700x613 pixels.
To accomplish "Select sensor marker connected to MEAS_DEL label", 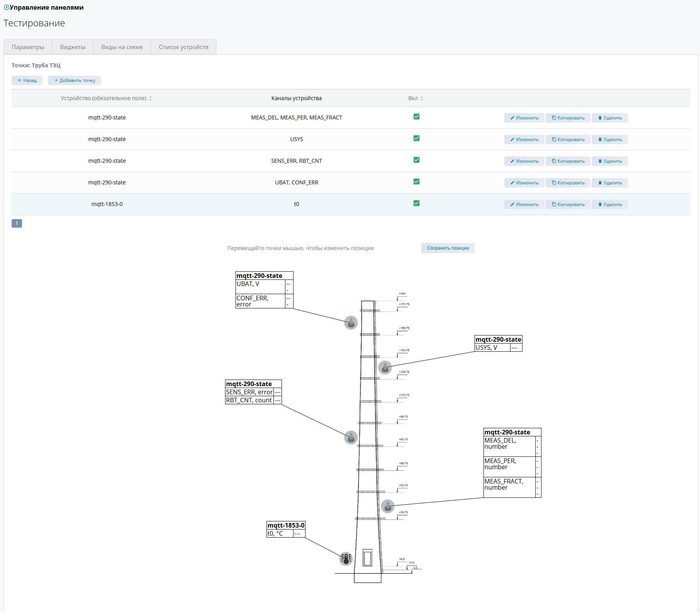I will pyautogui.click(x=388, y=506).
